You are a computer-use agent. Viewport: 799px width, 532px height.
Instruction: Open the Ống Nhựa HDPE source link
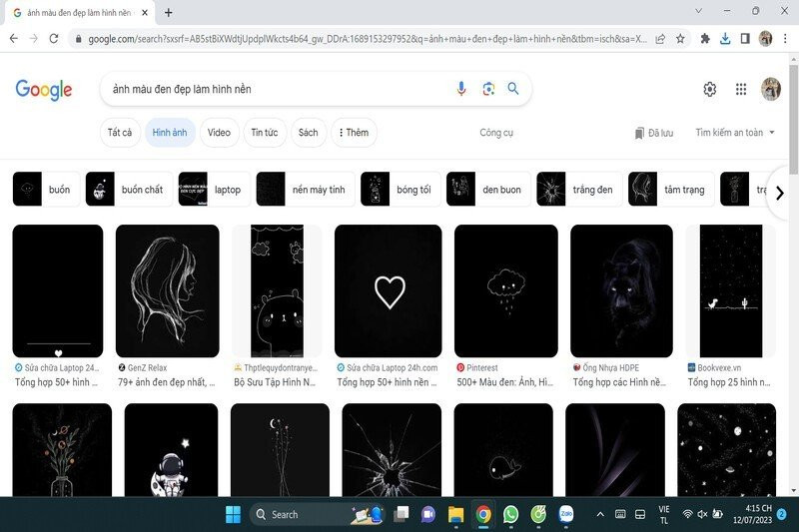click(606, 367)
